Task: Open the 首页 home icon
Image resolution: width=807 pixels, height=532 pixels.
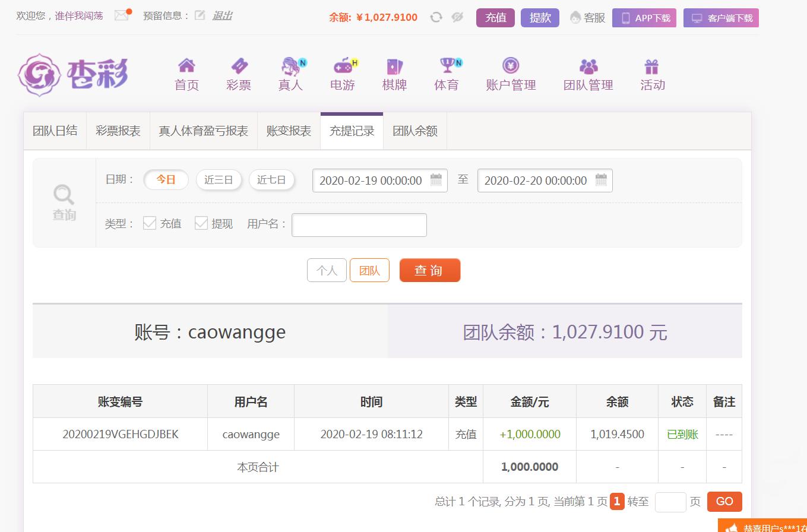Action: tap(186, 65)
